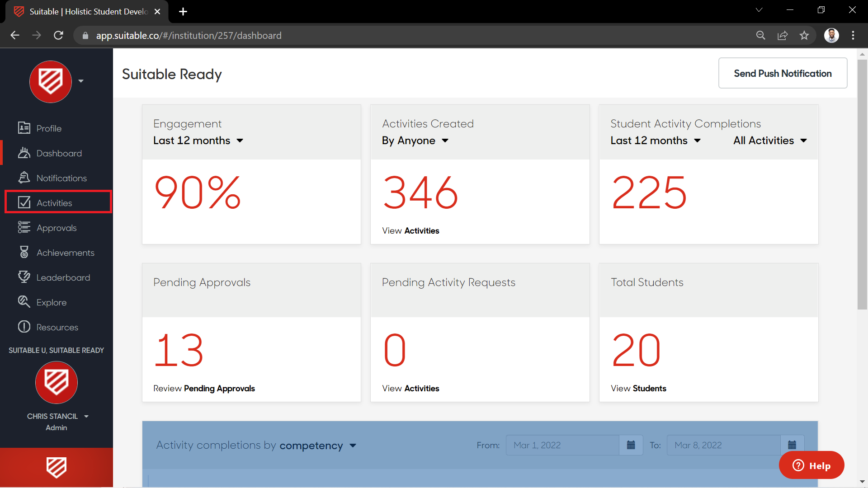This screenshot has width=868, height=488.
Task: Open Notifications bell icon
Action: [24, 178]
